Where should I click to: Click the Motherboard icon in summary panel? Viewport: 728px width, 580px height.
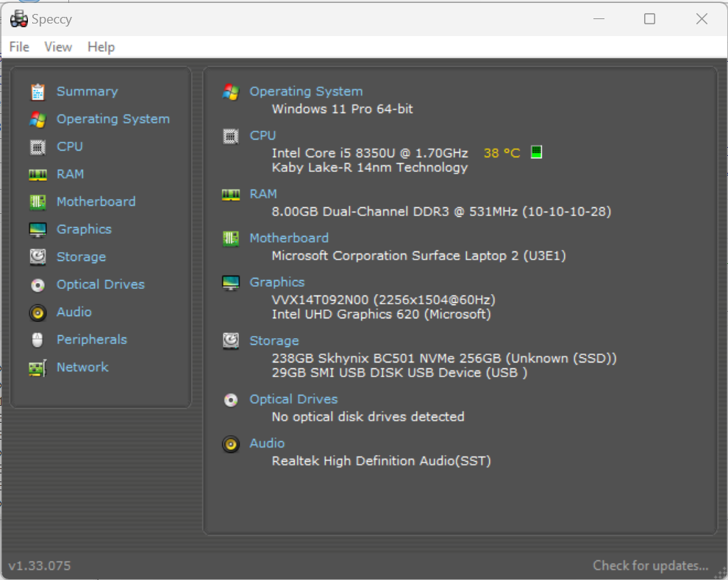tap(231, 238)
